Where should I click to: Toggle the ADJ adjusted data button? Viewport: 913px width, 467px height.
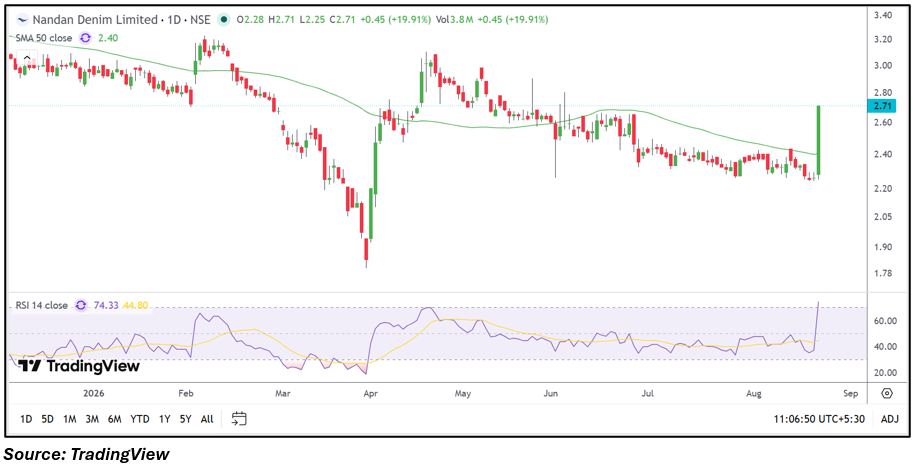pyautogui.click(x=890, y=419)
